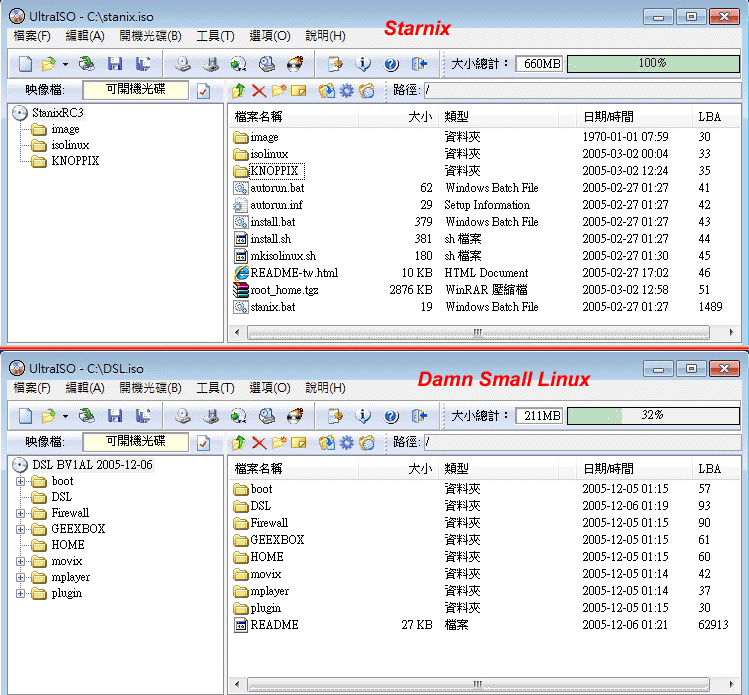749x695 pixels.
Task: Sort by 檔案名稱 column in stanix.iso list
Action: pos(294,117)
